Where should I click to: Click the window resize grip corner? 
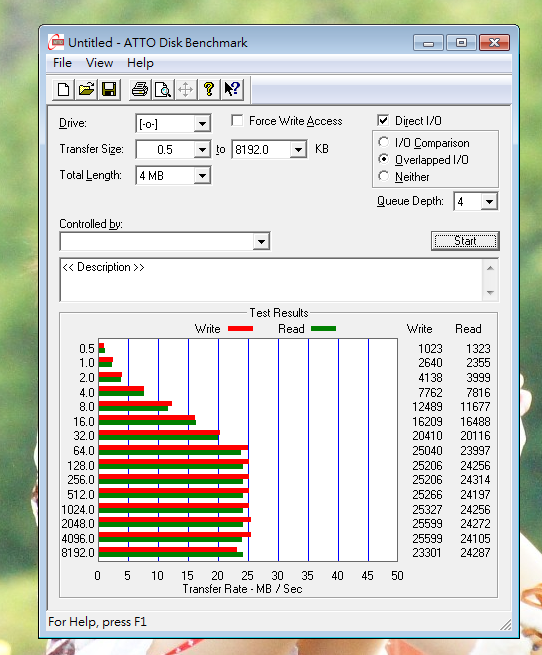[506, 625]
